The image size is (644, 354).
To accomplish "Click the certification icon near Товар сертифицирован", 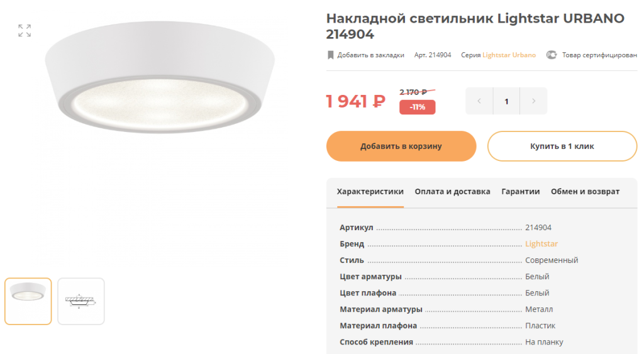I will tap(552, 55).
